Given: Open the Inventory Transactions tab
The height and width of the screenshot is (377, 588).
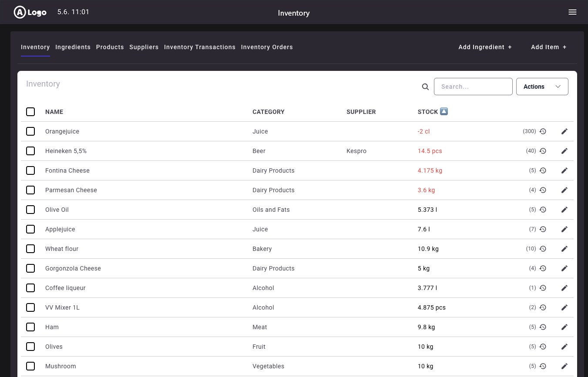Looking at the screenshot, I should [x=199, y=47].
